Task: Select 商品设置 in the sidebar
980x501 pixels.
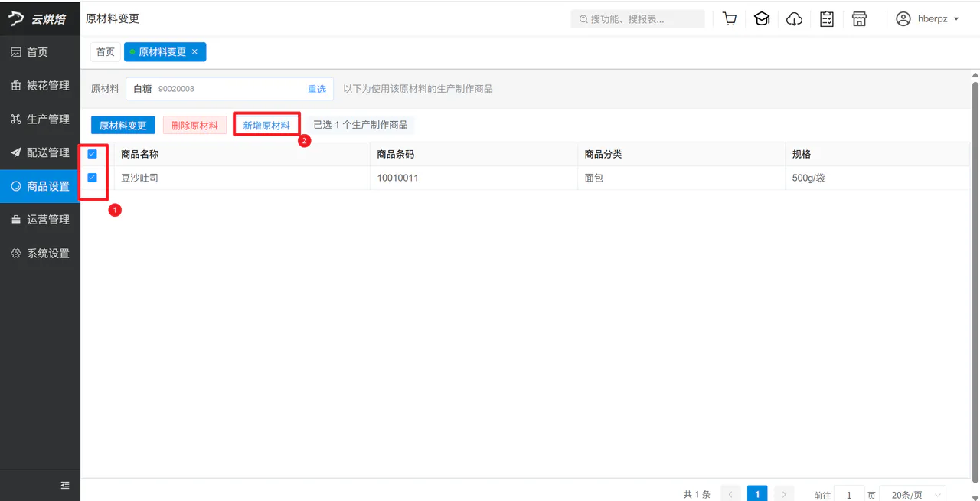Action: pyautogui.click(x=40, y=186)
